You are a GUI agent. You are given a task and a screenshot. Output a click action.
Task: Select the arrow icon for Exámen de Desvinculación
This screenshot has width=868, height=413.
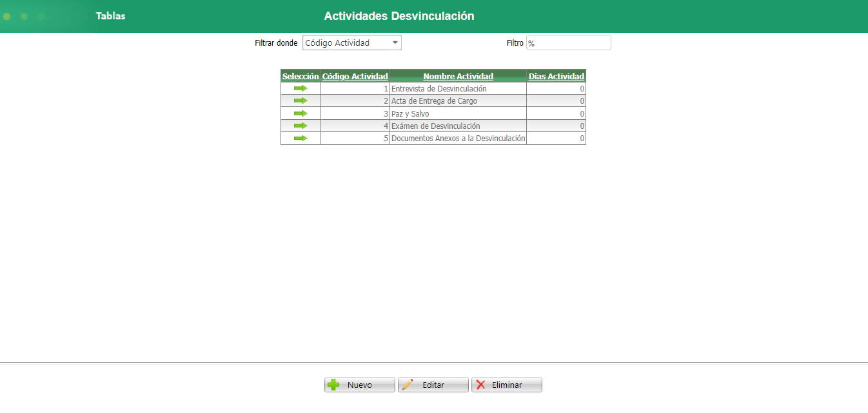pos(301,125)
